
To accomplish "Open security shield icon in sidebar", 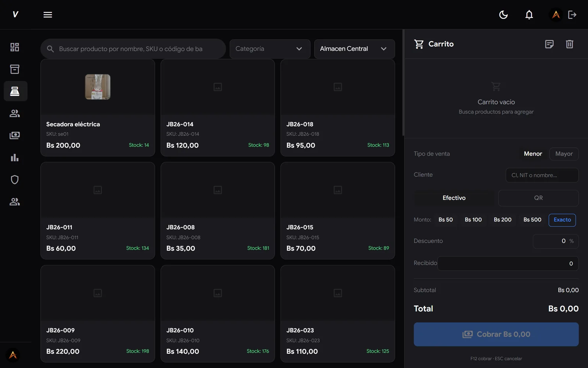I will (15, 180).
